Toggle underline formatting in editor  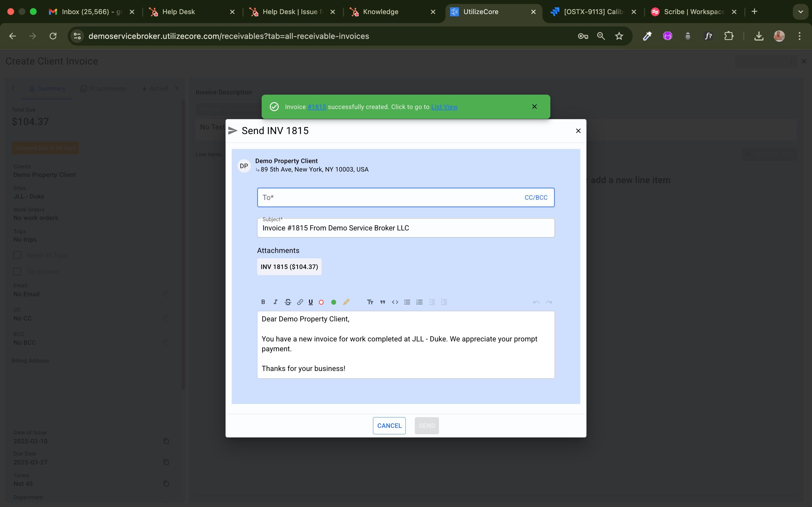click(x=311, y=302)
